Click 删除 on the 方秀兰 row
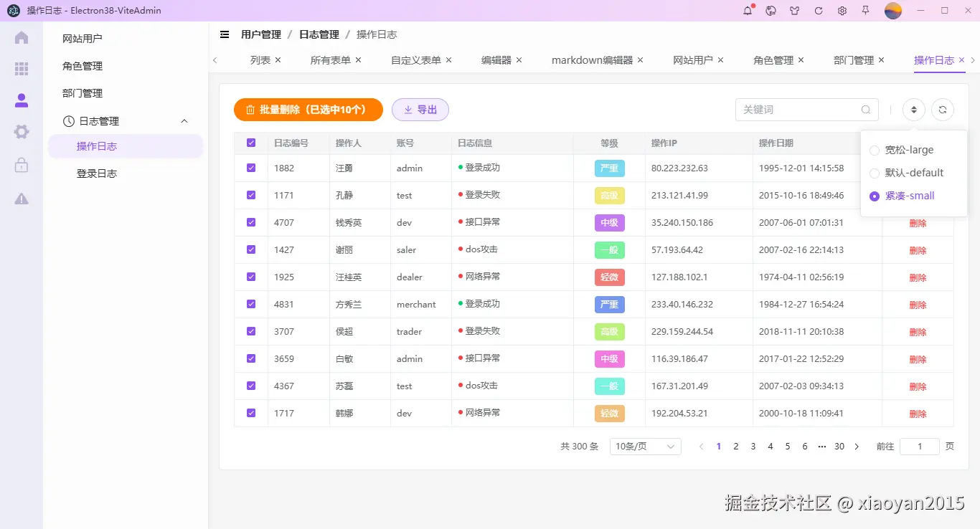980x529 pixels. pyautogui.click(x=918, y=304)
